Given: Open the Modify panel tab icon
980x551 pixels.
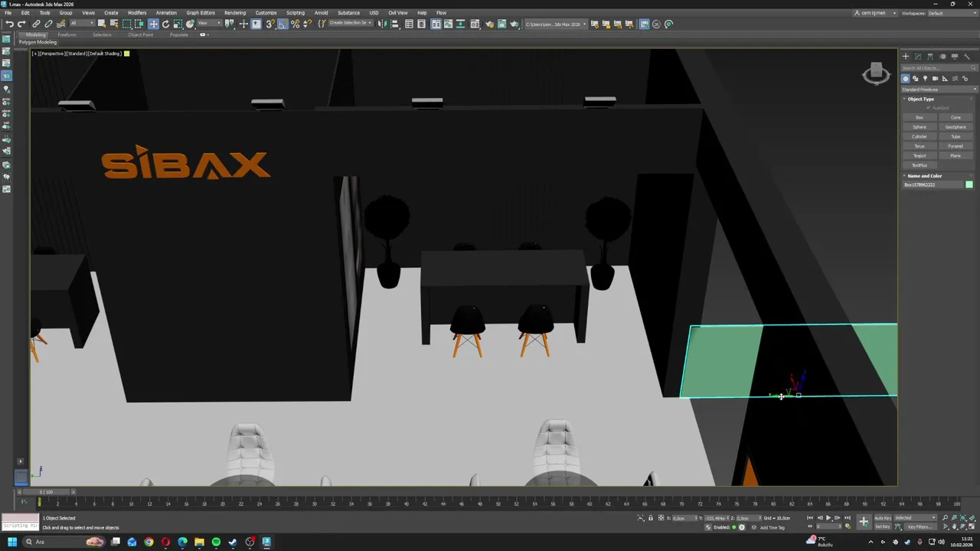Looking at the screenshot, I should [918, 57].
